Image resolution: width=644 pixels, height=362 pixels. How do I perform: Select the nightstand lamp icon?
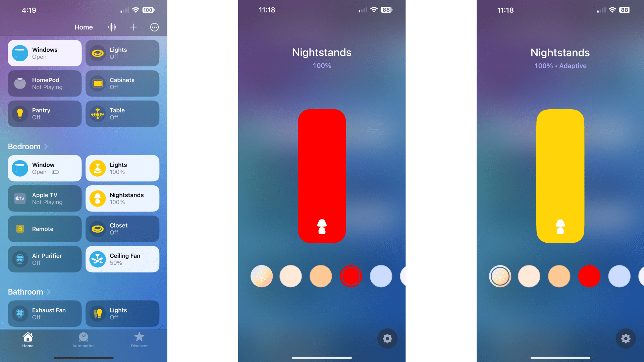98,198
